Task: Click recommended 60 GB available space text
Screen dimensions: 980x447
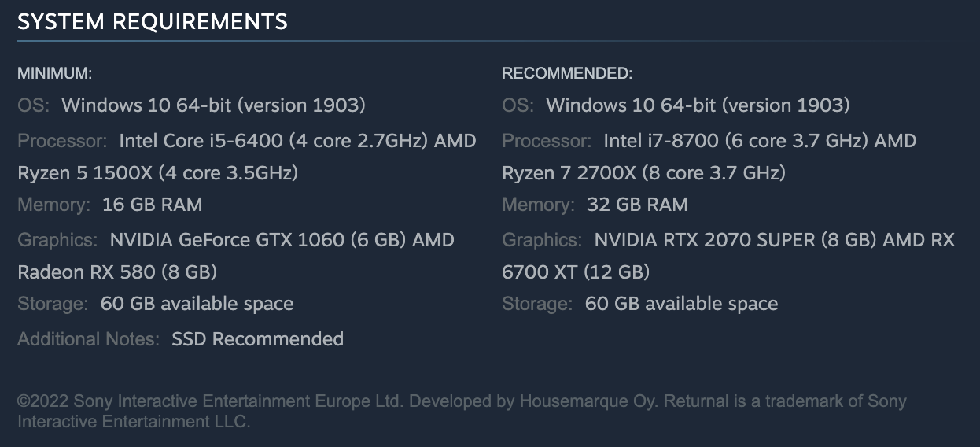Action: pyautogui.click(x=681, y=304)
